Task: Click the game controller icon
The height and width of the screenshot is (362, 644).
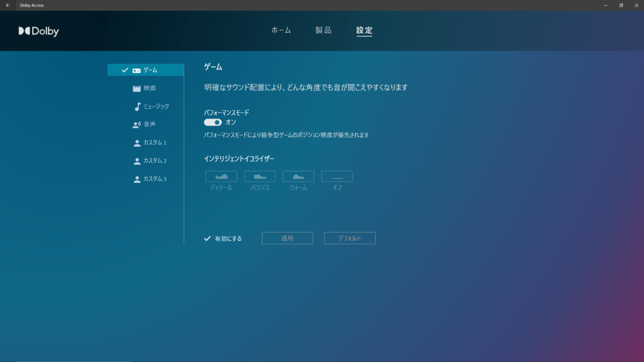Action: 137,71
